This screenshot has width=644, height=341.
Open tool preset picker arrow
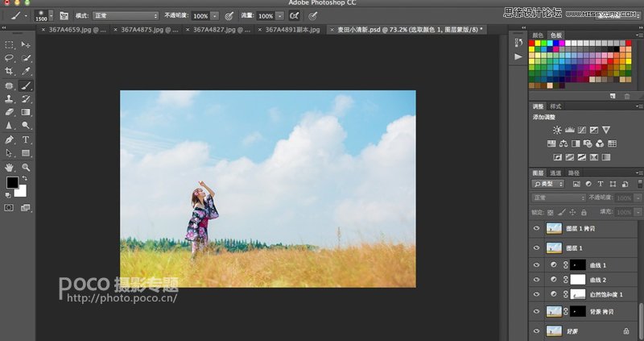pyautogui.click(x=26, y=16)
